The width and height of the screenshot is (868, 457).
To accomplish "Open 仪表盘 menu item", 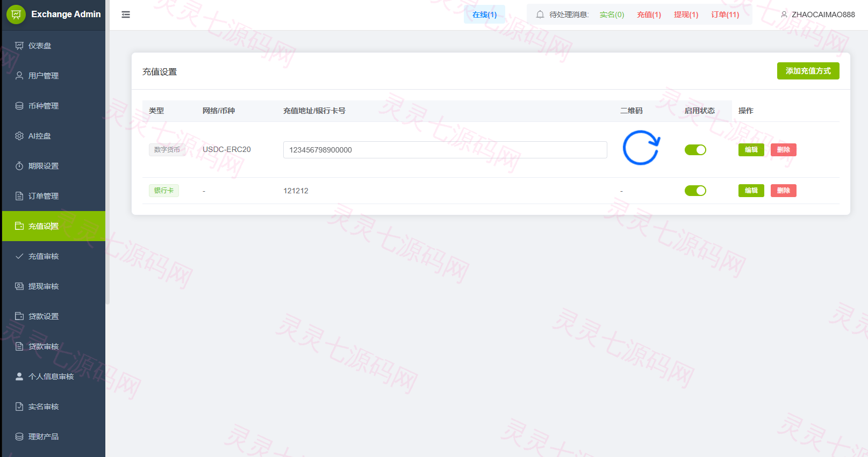I will 54,46.
